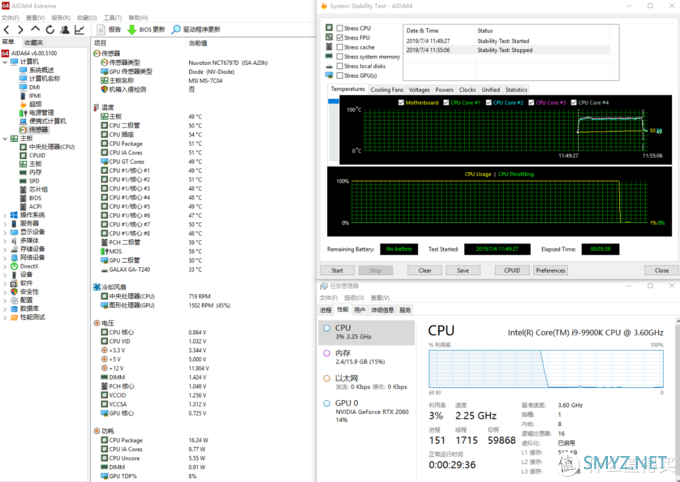The image size is (680, 482).
Task: Select 性能测试 benchmark tree item
Action: tap(27, 317)
